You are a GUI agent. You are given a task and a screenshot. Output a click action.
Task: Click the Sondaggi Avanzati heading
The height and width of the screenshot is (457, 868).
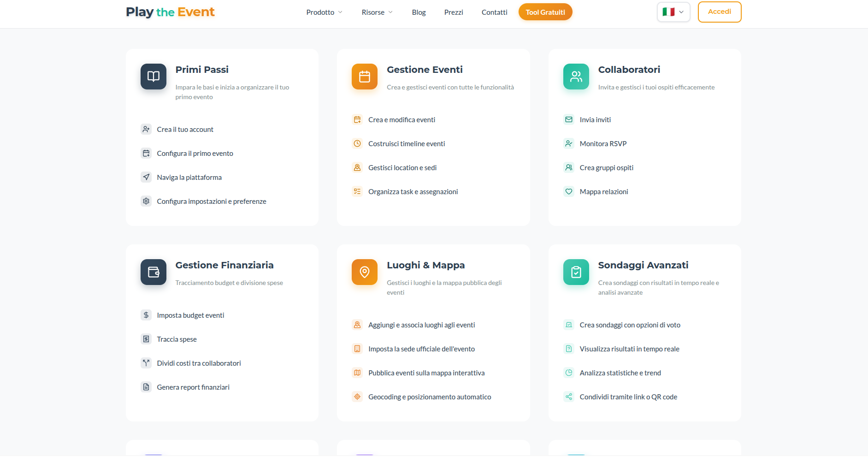pos(643,265)
